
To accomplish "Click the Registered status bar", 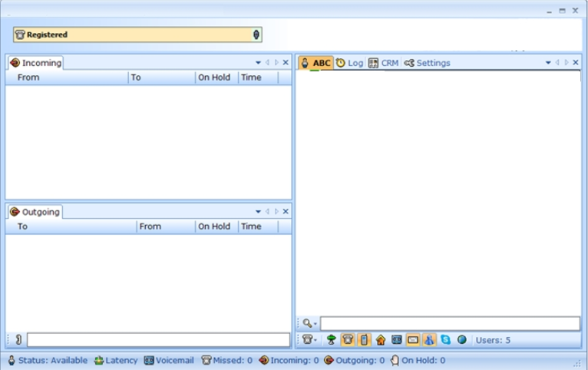I will (137, 35).
